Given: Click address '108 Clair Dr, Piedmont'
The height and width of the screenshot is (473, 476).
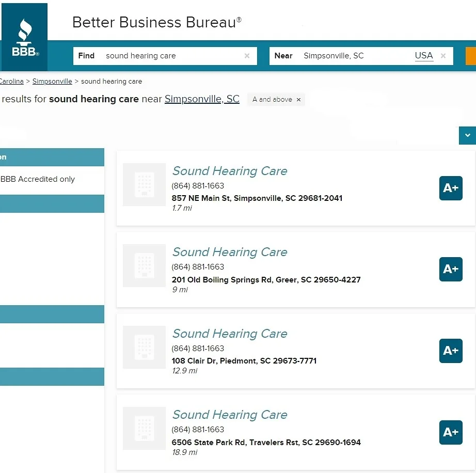Looking at the screenshot, I should click(244, 361).
